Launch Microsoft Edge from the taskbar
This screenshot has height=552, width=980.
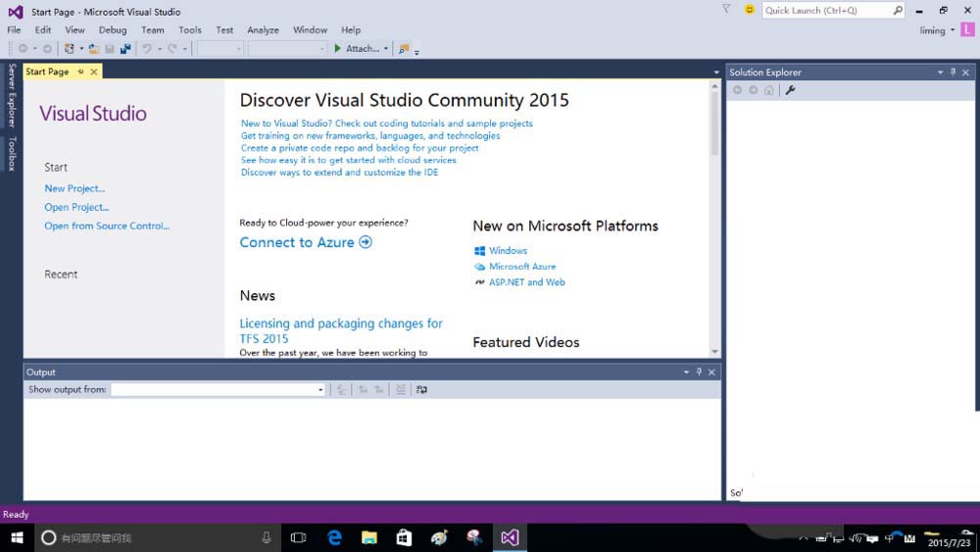pyautogui.click(x=334, y=537)
